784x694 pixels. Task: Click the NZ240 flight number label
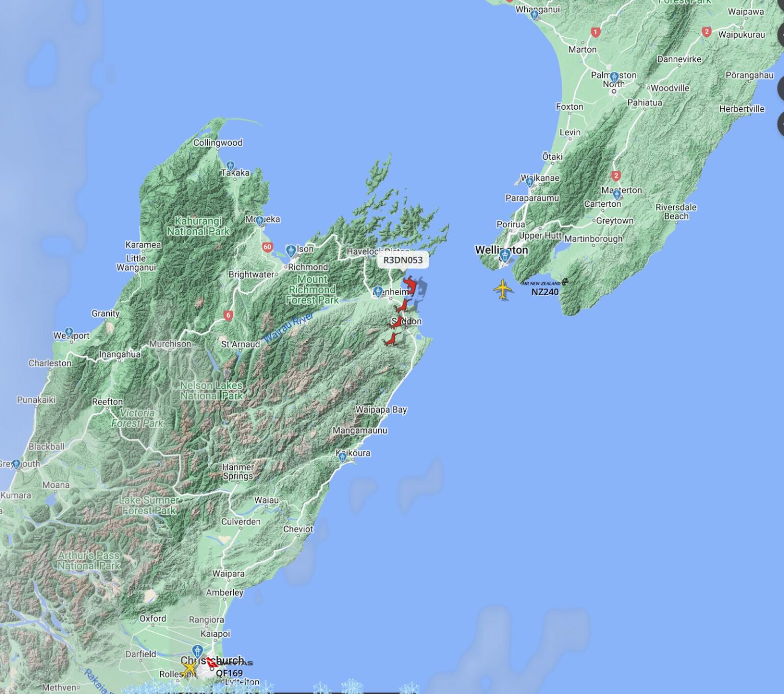(x=545, y=292)
